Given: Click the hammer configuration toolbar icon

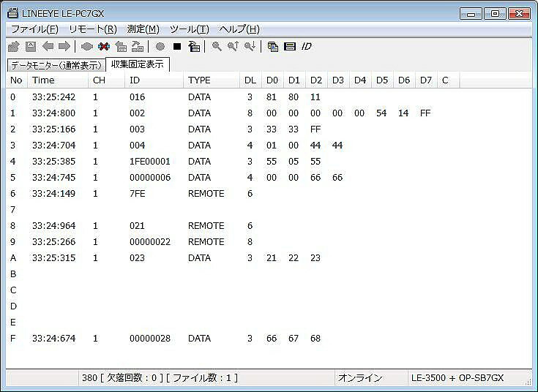Looking at the screenshot, I should click(138, 46).
